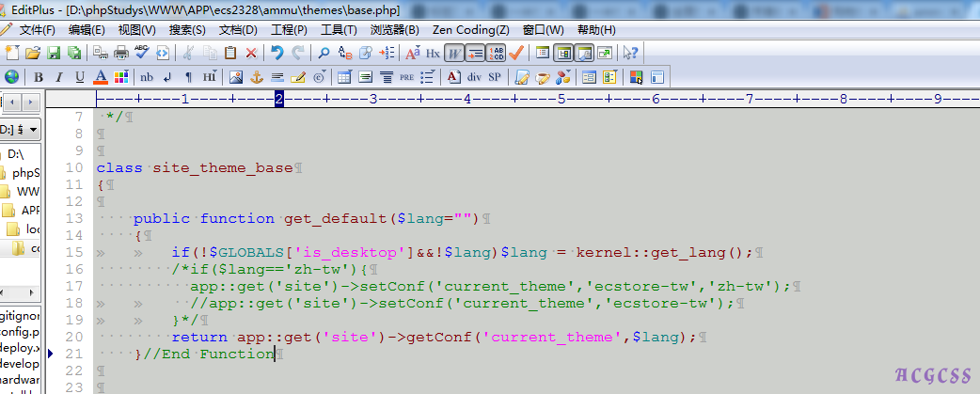Toggle line numbers display button
The height and width of the screenshot is (394, 980).
coord(475,53)
